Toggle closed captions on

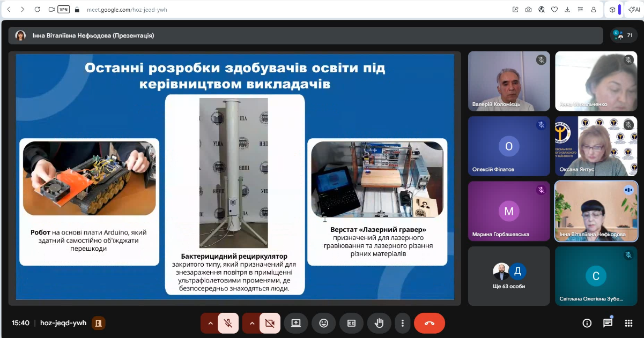click(351, 323)
